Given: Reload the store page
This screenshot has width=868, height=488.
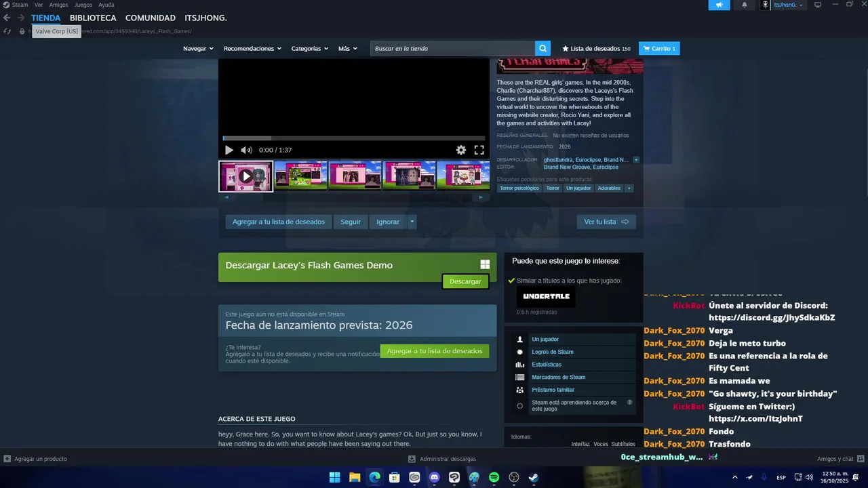Looking at the screenshot, I should (x=7, y=31).
